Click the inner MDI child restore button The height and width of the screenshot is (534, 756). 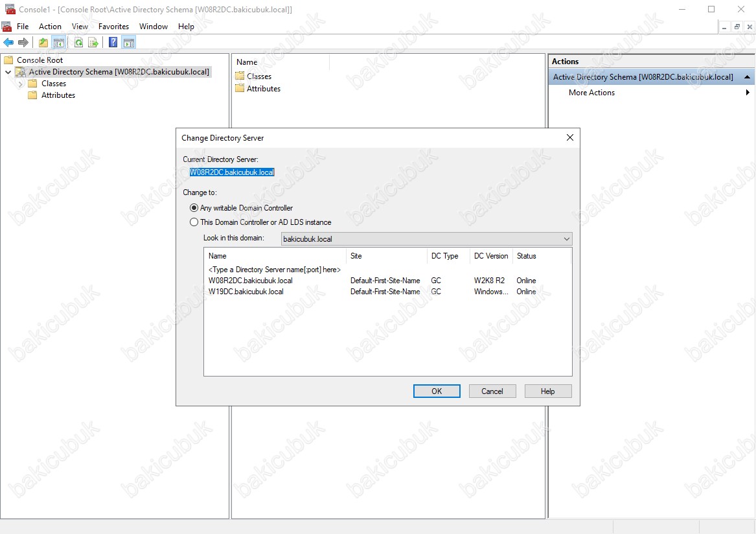click(x=737, y=27)
